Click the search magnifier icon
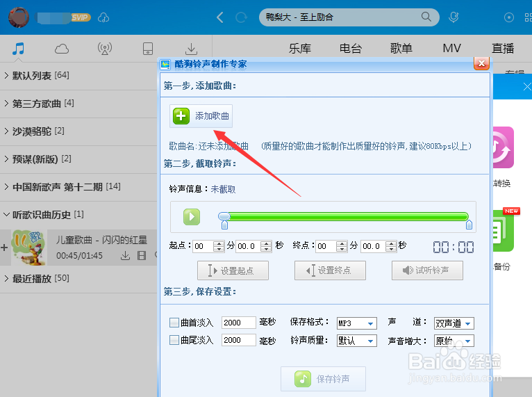This screenshot has width=532, height=397. (426, 17)
